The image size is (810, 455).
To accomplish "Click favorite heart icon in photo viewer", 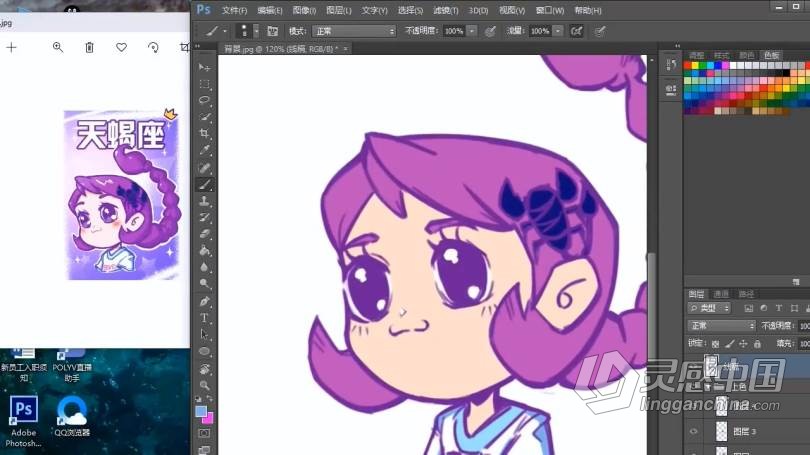I will [x=121, y=48].
